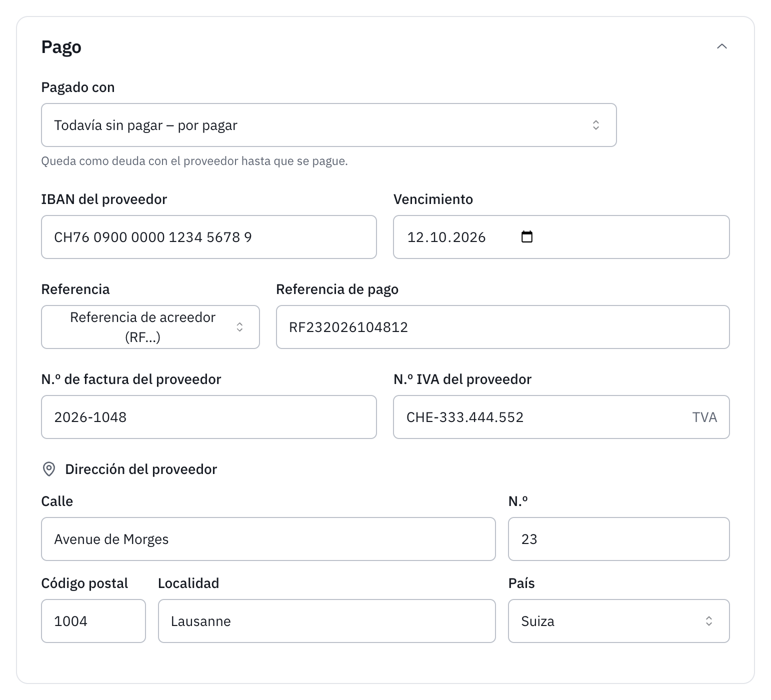This screenshot has height=700, width=771.
Task: Click the 'Código postal' label
Action: pos(84,583)
